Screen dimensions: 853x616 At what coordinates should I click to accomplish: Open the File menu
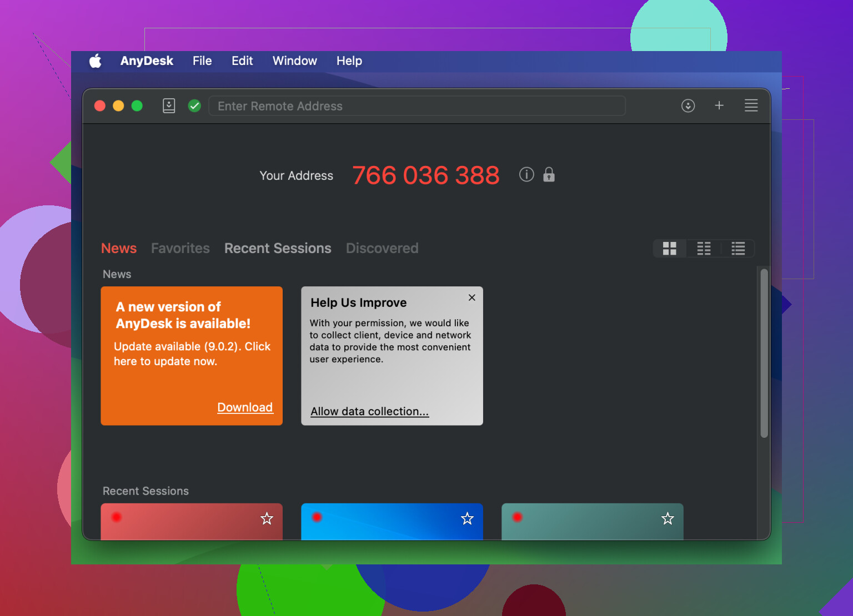pos(202,60)
